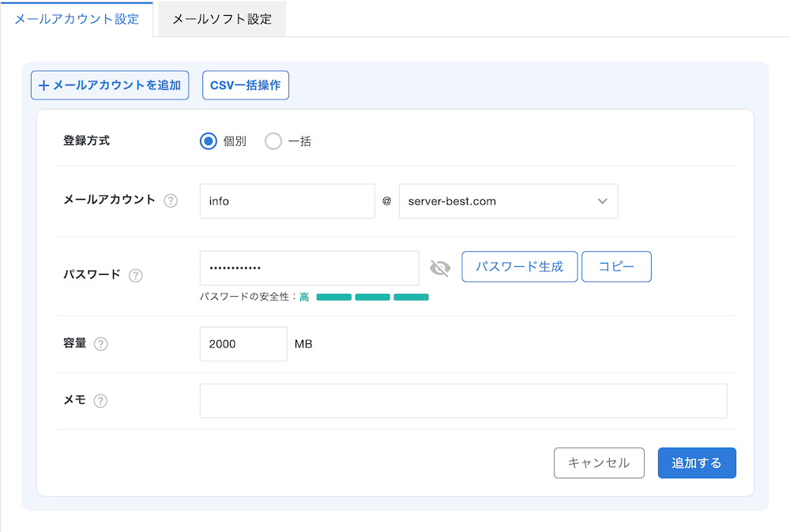The image size is (790, 532).
Task: Show help tooltip for メモ field
Action: (x=100, y=401)
